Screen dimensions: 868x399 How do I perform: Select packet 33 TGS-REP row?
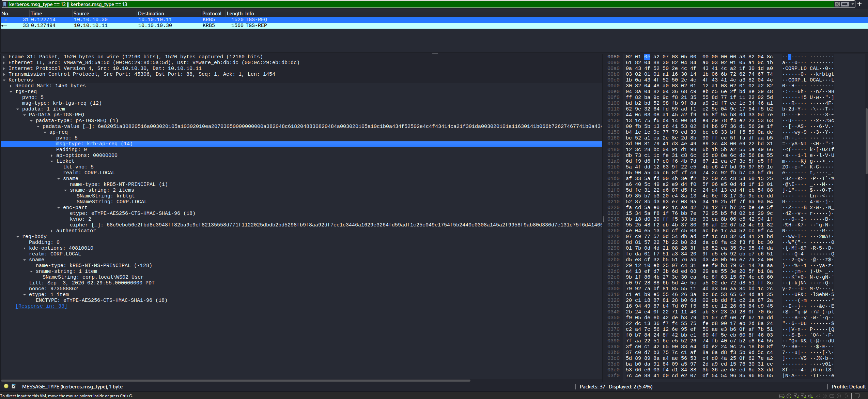[x=434, y=26]
